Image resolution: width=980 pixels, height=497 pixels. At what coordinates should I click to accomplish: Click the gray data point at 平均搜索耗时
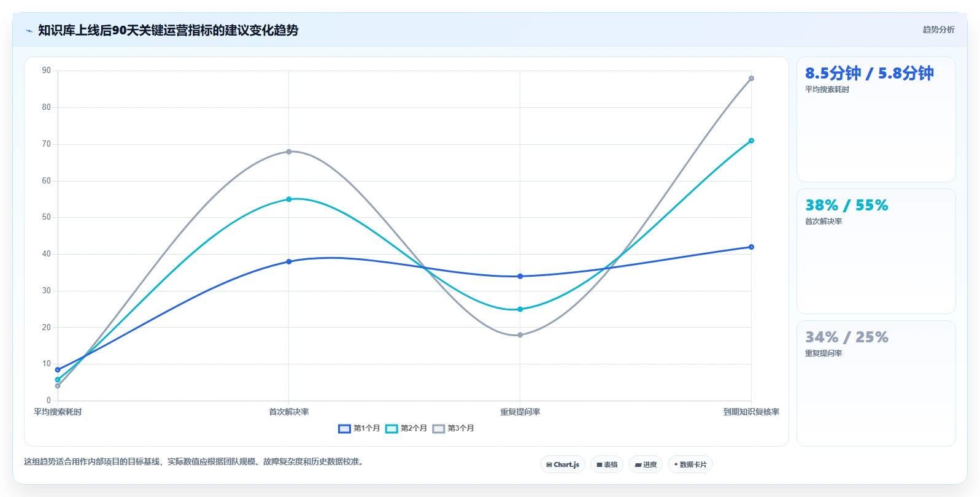click(x=58, y=386)
